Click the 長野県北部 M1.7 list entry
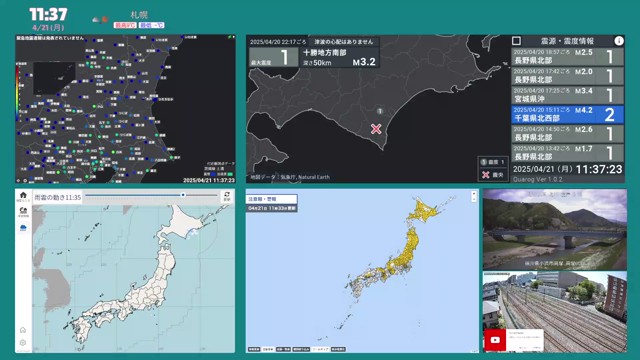Image resolution: width=640 pixels, height=360 pixels. pyautogui.click(x=567, y=153)
